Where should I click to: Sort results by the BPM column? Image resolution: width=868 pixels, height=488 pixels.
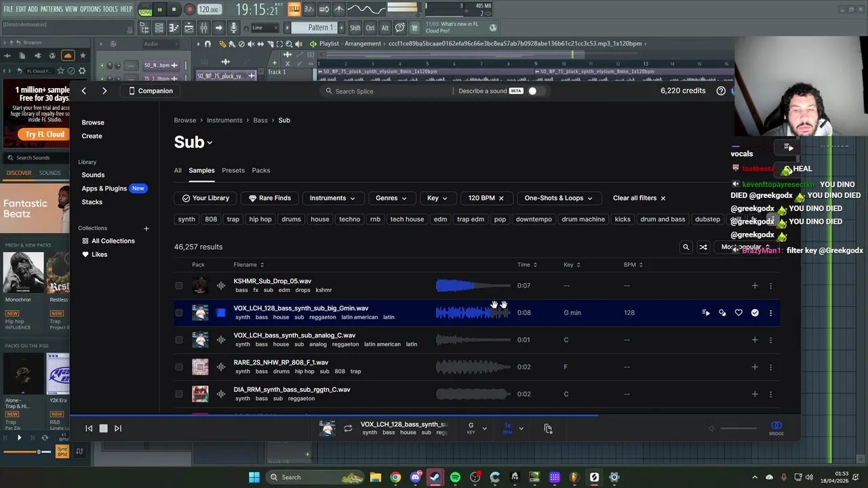coord(633,265)
